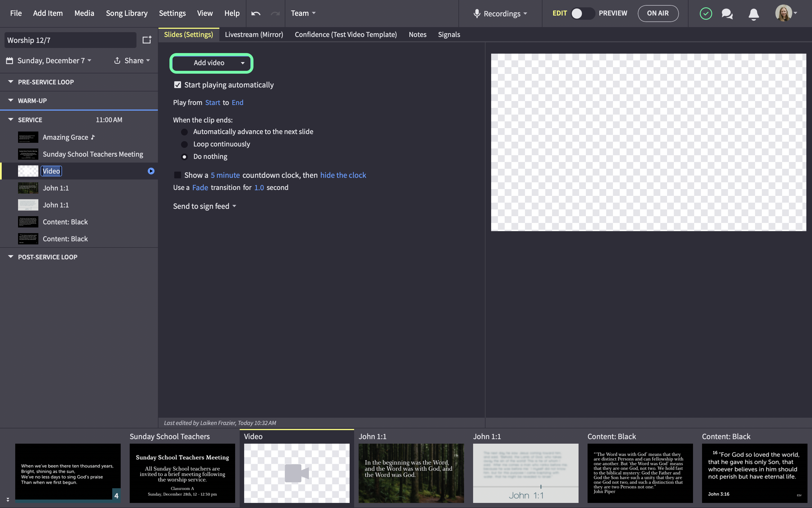Click the Start link in Play from

pos(212,102)
